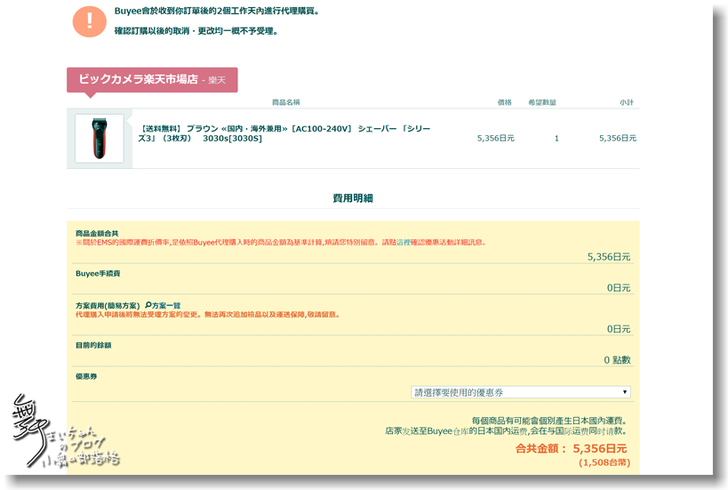Viewport: 728px width, 490px height.
Task: Select the ビックカメラ楽天市場店 shop label
Action: 152,79
